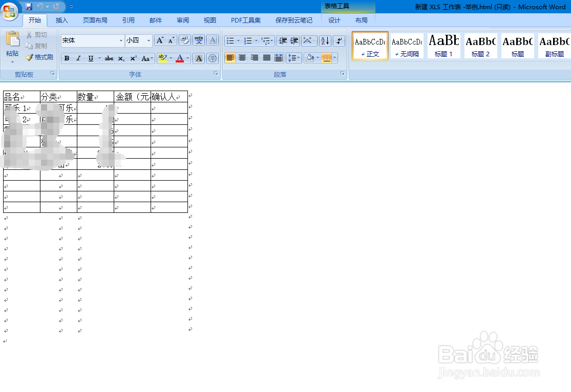Switch to the 插入 tab
571x392 pixels.
tap(61, 20)
